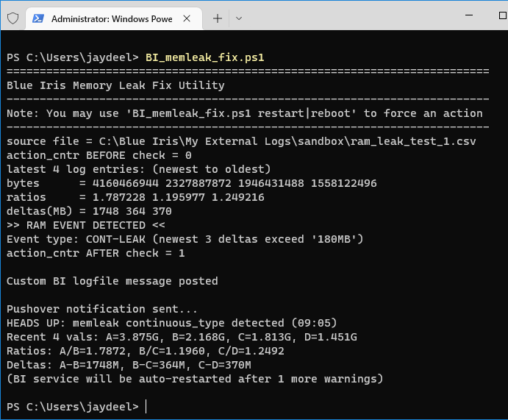This screenshot has height=420, width=508.
Task: Click the bottom PS prompt input cursor
Action: point(146,407)
